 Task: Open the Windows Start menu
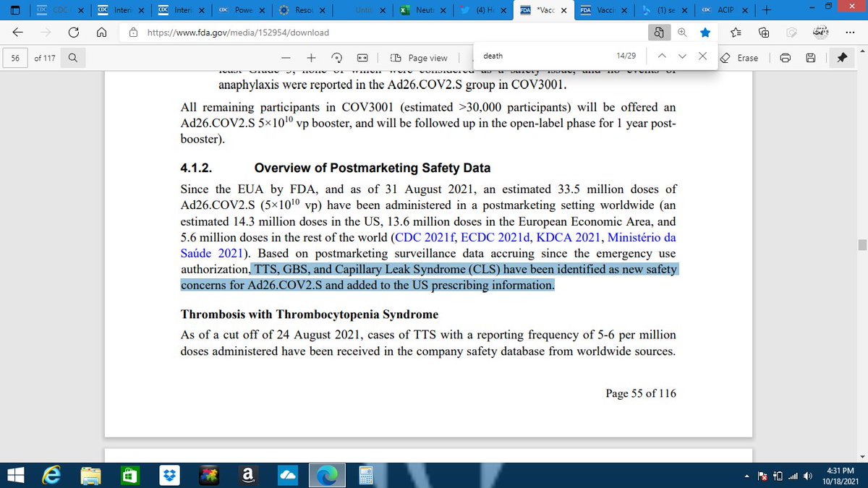(x=16, y=475)
